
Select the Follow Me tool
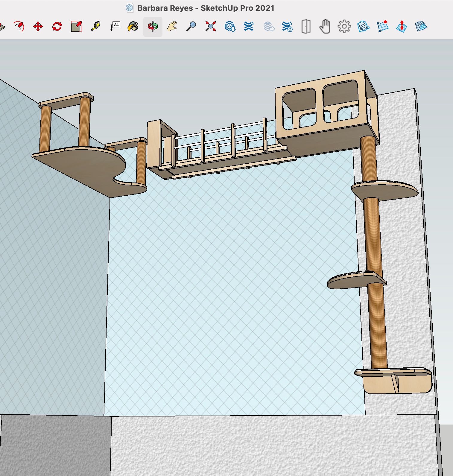19,26
